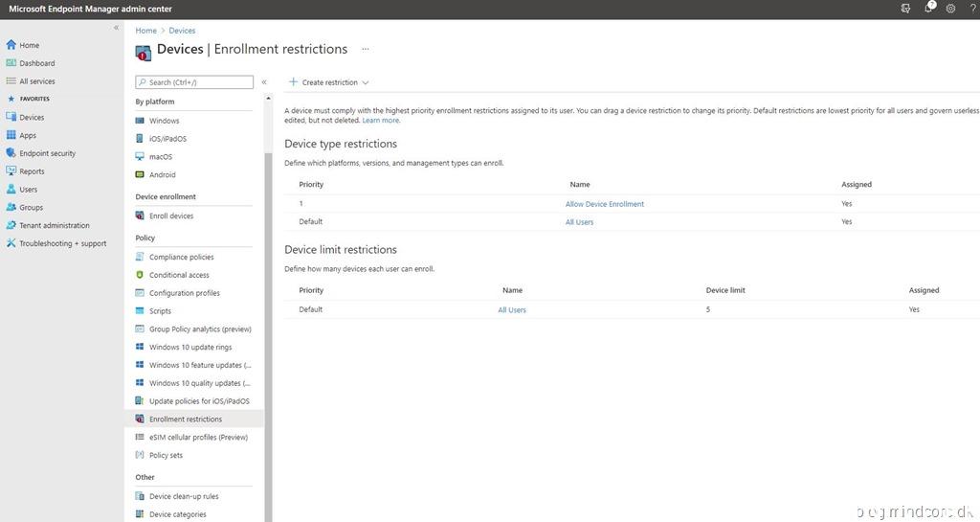Click the Troubleshooting + support wrench icon
980x522 pixels.
coord(11,243)
